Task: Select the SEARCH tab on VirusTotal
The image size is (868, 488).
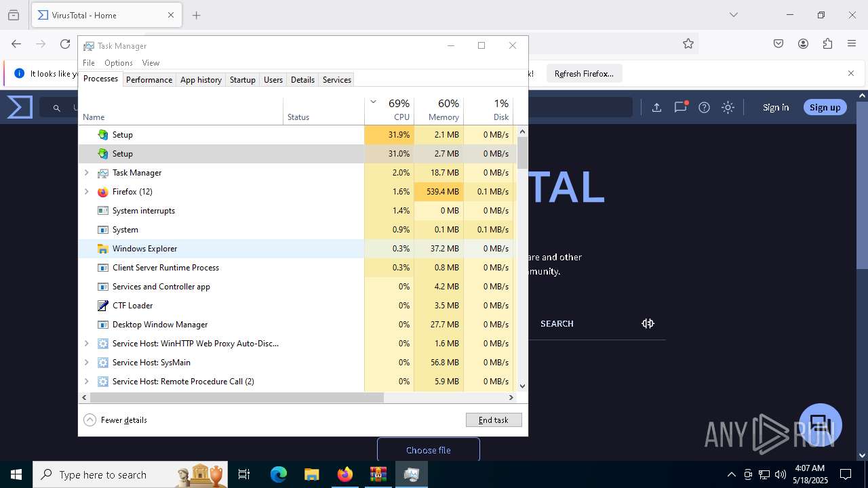Action: [x=557, y=324]
